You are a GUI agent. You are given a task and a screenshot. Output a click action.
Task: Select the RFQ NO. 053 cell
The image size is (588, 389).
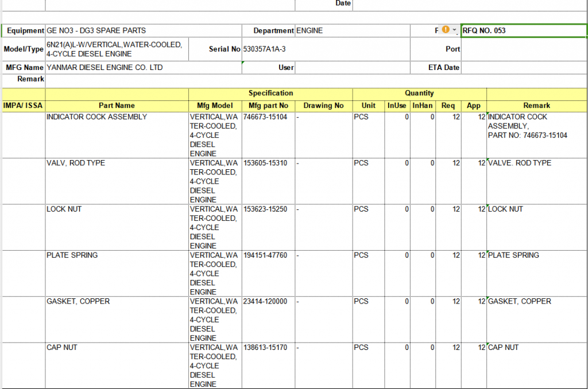tap(523, 31)
